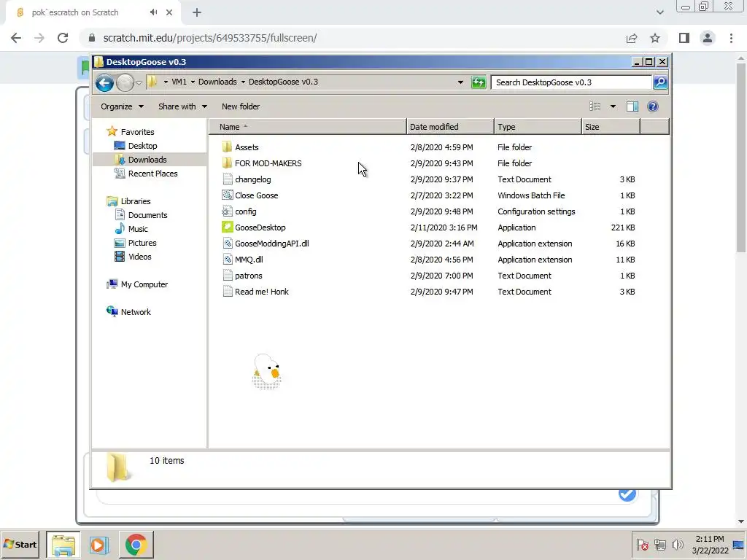Screen dimensions: 747x560
Task: Select the GooseModdingAPI.dll file icon
Action: (x=228, y=244)
